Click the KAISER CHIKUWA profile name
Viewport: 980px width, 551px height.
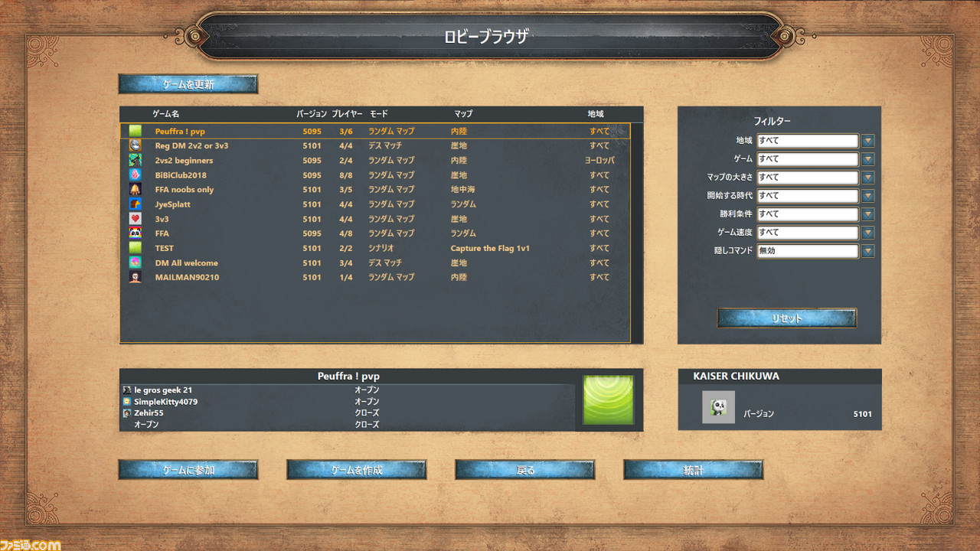pos(737,376)
